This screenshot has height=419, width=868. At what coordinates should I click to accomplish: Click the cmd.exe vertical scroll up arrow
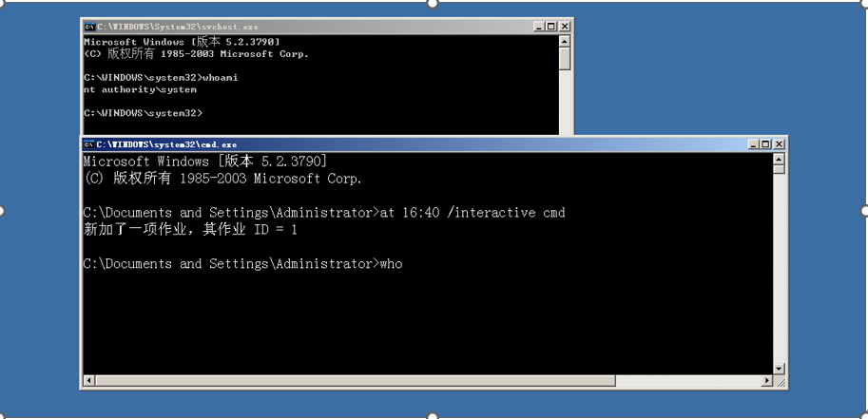pos(779,159)
